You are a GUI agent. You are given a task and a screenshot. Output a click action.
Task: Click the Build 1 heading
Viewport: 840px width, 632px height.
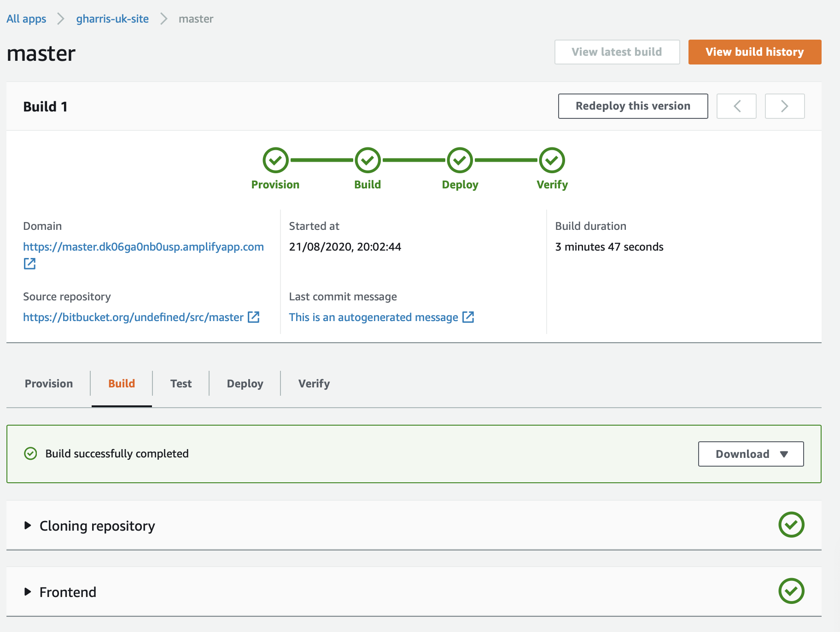point(46,107)
